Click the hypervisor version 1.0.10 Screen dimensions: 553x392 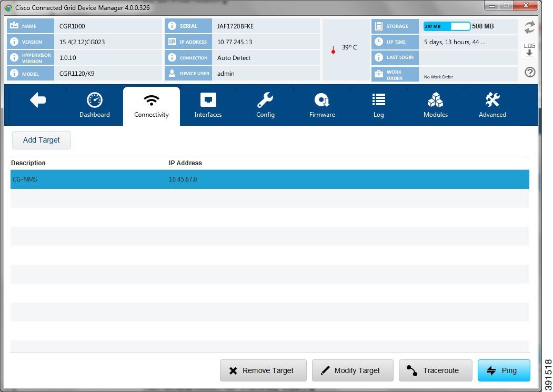[x=68, y=58]
